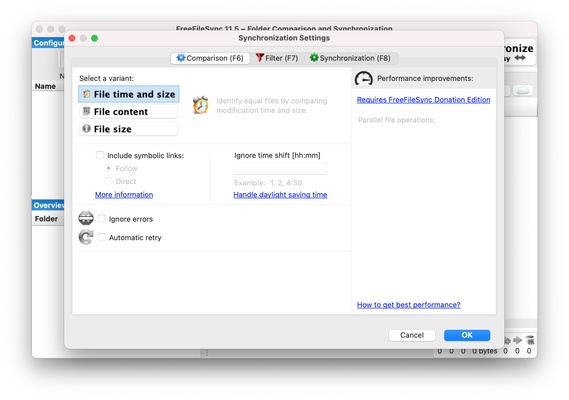The width and height of the screenshot is (569, 400).
Task: Click the delete icon in main window status bar
Action: pos(530,340)
